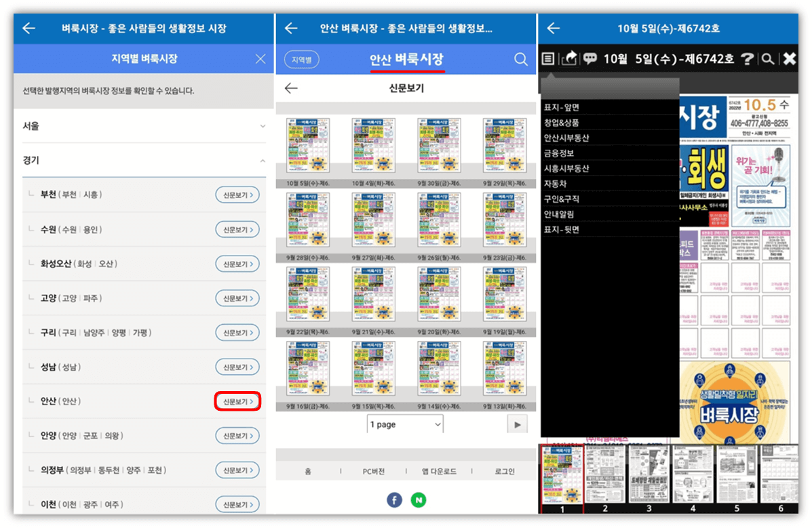The image size is (812, 528).
Task: Select 창업&상품 in contents menu
Action: pyautogui.click(x=610, y=123)
